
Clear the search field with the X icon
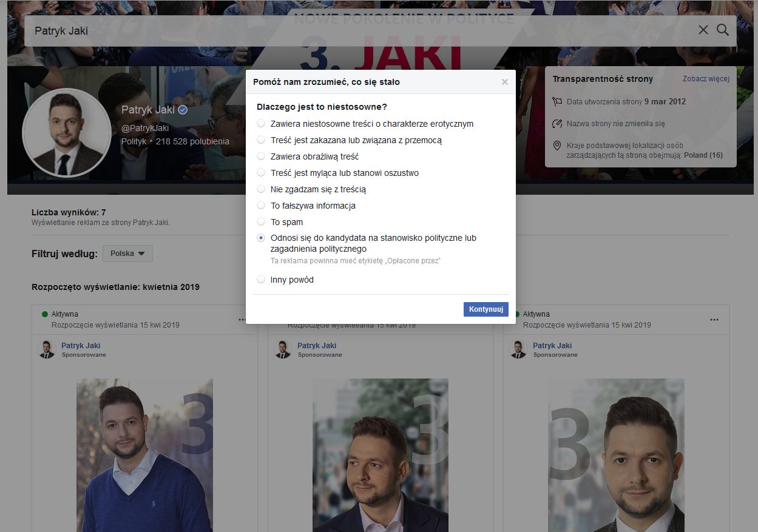tap(703, 30)
